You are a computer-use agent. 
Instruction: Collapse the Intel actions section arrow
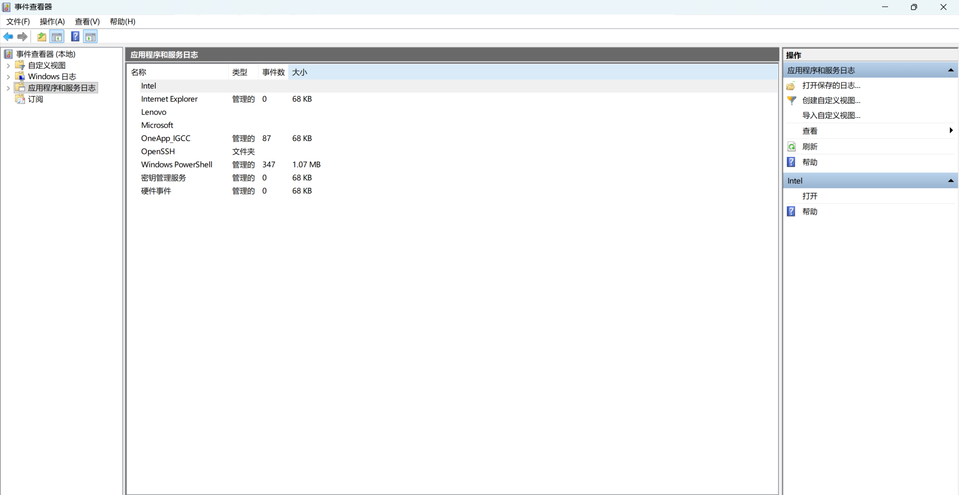[950, 181]
